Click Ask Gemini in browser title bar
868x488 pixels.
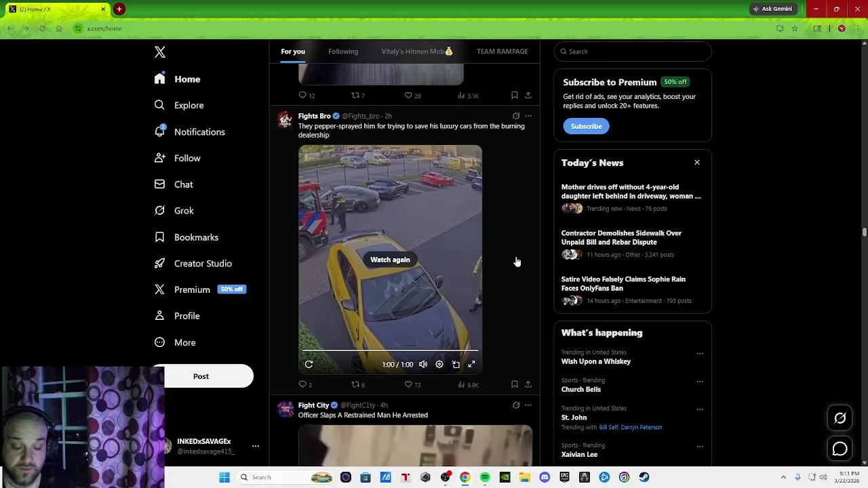pos(772,9)
